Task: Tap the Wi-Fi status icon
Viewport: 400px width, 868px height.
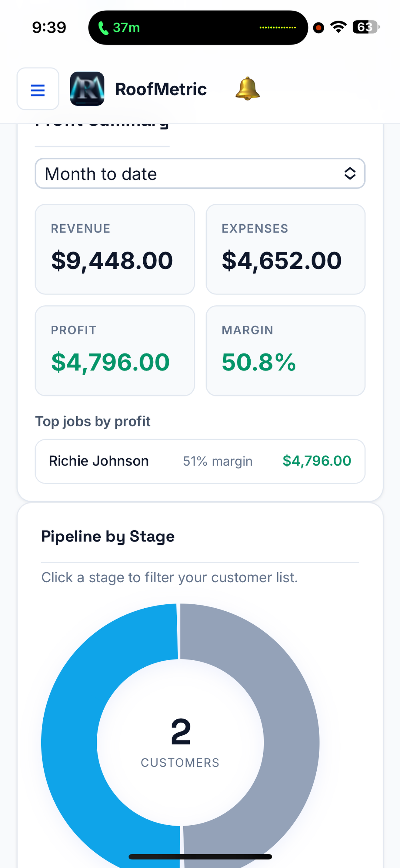Action: click(338, 27)
